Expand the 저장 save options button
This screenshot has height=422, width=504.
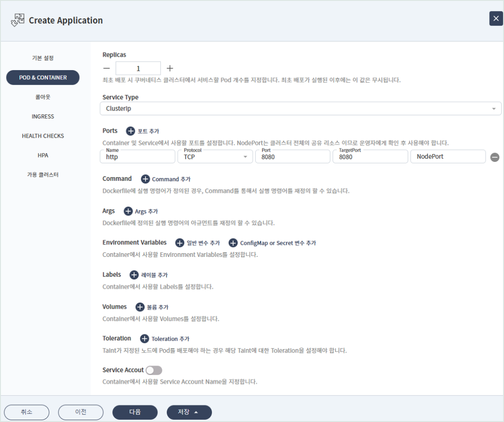point(189,412)
